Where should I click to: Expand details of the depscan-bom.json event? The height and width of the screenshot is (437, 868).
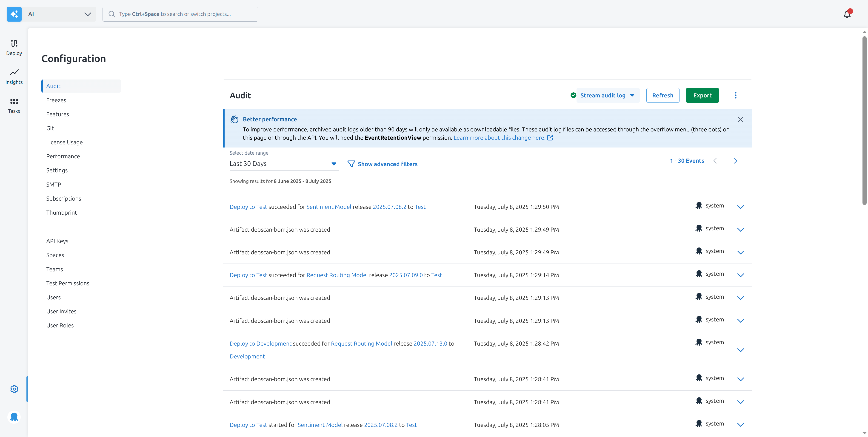click(741, 230)
